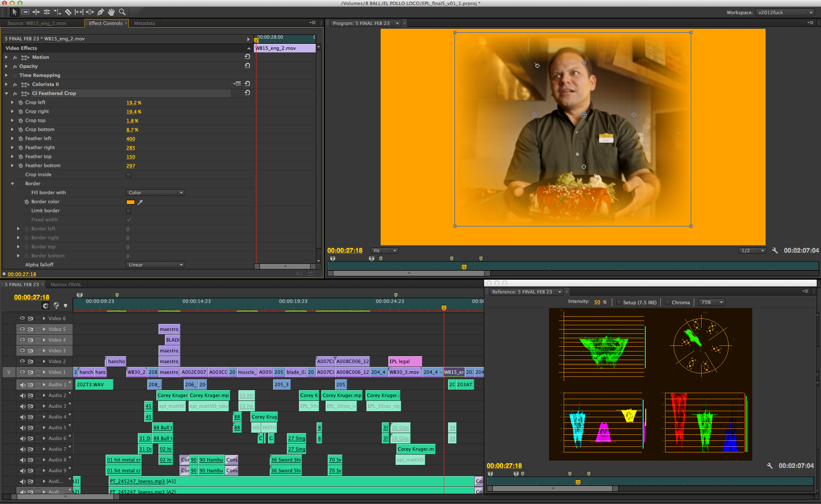Select the Hand tool
Image resolution: width=821 pixels, height=504 pixels.
click(x=111, y=12)
